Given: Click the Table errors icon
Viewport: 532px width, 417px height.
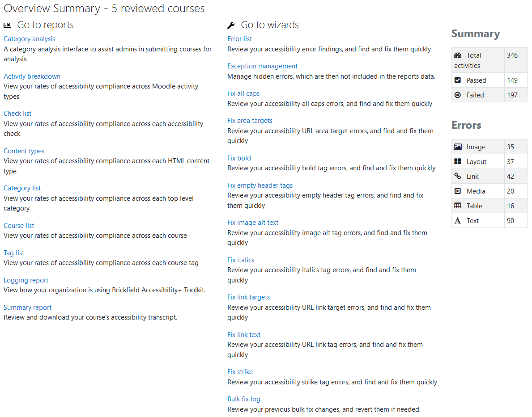Looking at the screenshot, I should [x=458, y=206].
